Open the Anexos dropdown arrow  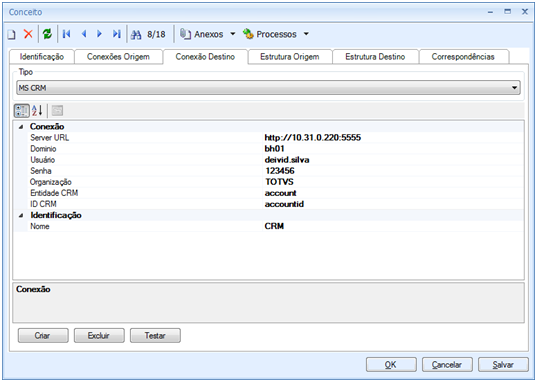(x=233, y=34)
